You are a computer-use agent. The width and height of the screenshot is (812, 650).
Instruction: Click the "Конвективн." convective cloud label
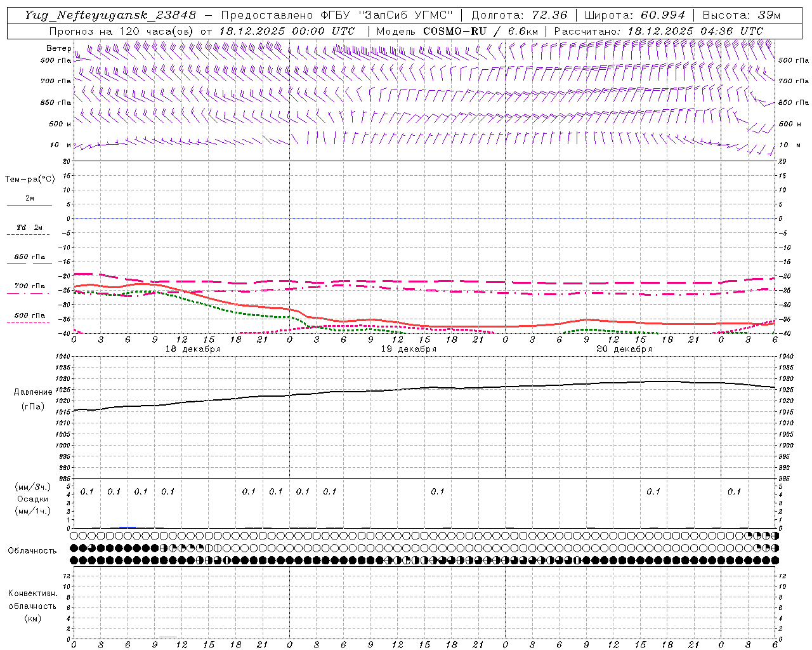point(32,594)
